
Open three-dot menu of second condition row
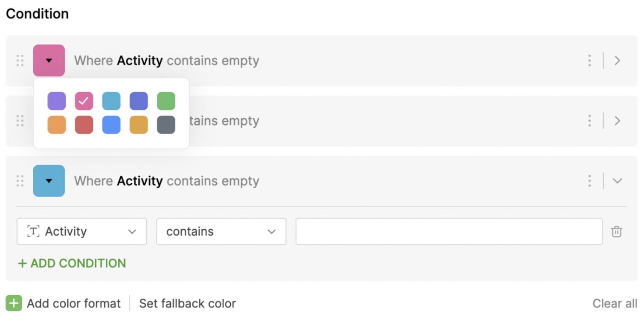point(589,121)
